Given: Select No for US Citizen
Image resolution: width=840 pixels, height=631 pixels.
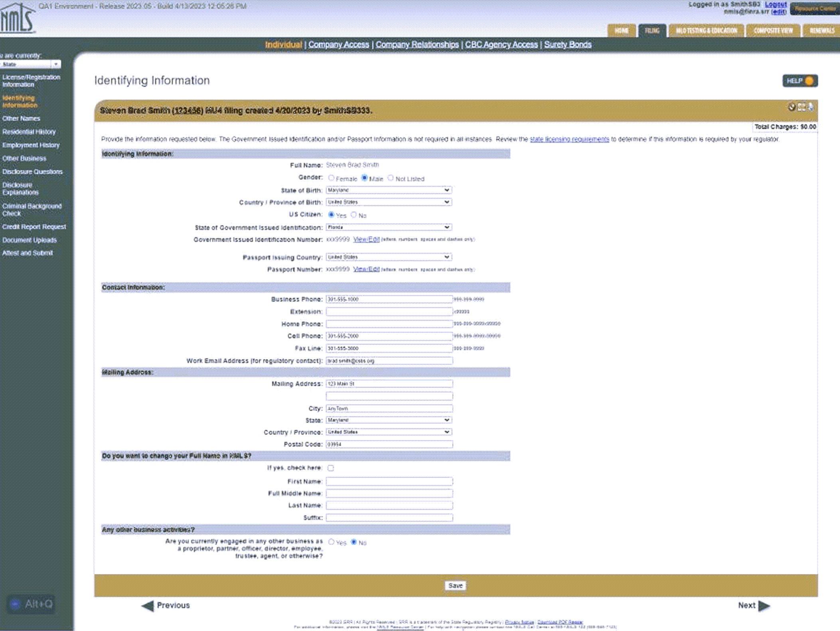Looking at the screenshot, I should [354, 214].
